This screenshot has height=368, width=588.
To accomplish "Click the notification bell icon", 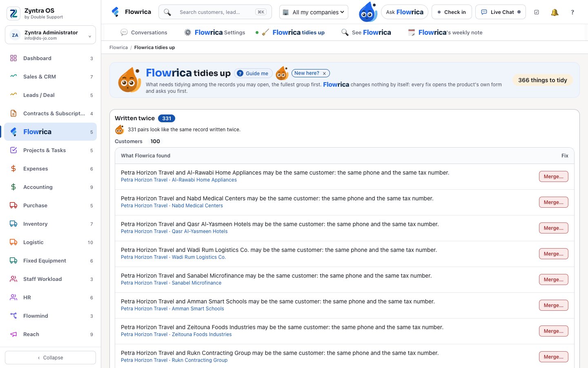I will [x=555, y=12].
